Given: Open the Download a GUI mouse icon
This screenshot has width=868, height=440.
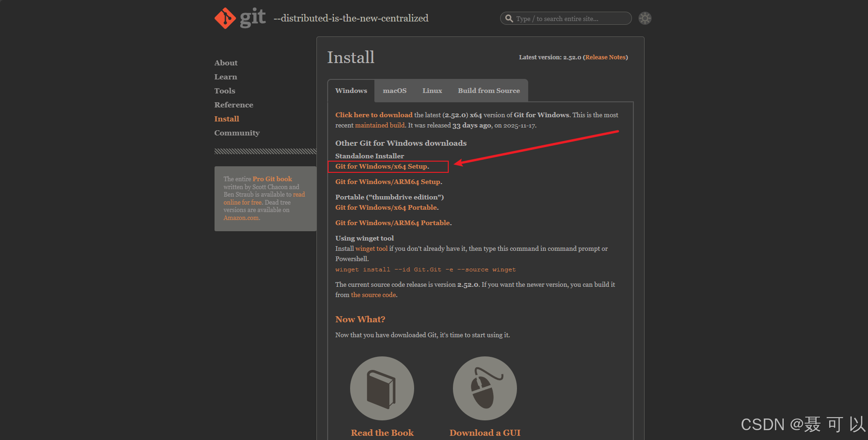Looking at the screenshot, I should 485,388.
